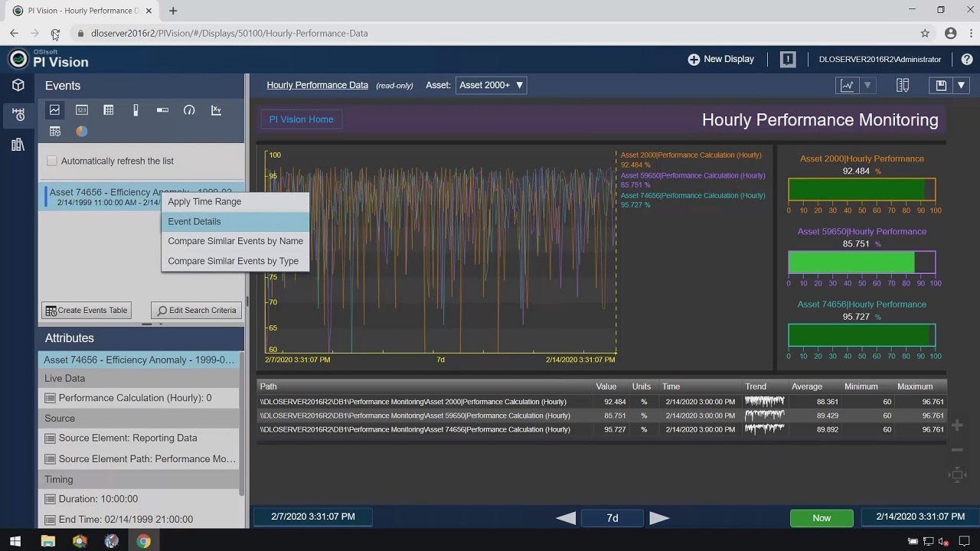Select the Horizontal Gauge symbol icon
Viewport: 980px width, 551px height.
[x=162, y=110]
